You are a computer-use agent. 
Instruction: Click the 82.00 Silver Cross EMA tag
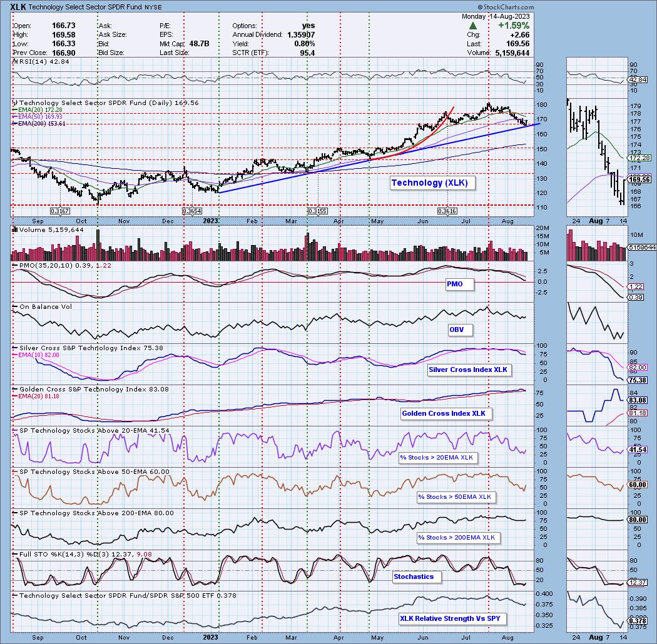638,368
